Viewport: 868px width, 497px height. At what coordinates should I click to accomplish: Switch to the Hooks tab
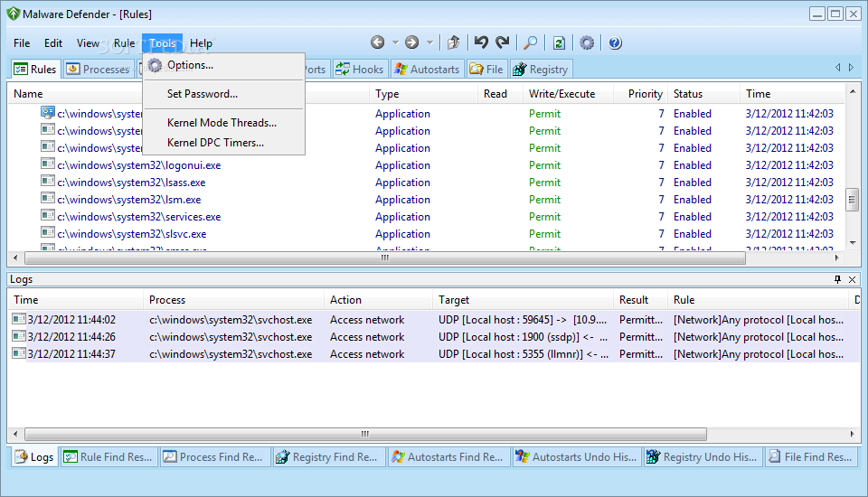pyautogui.click(x=359, y=70)
